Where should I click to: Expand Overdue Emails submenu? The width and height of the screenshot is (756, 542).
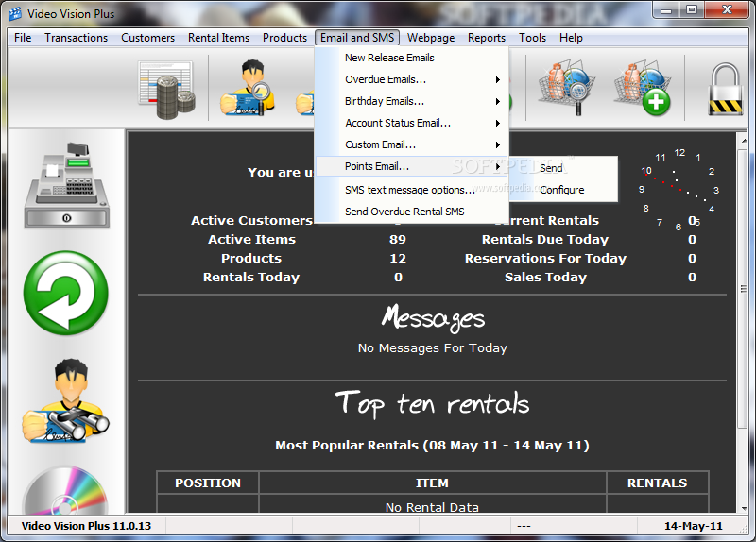tap(412, 79)
